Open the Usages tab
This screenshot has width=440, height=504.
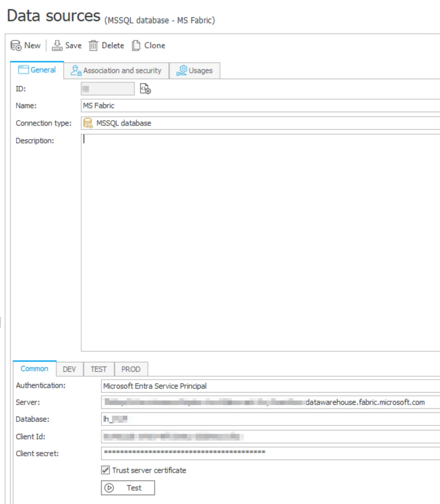pyautogui.click(x=195, y=70)
